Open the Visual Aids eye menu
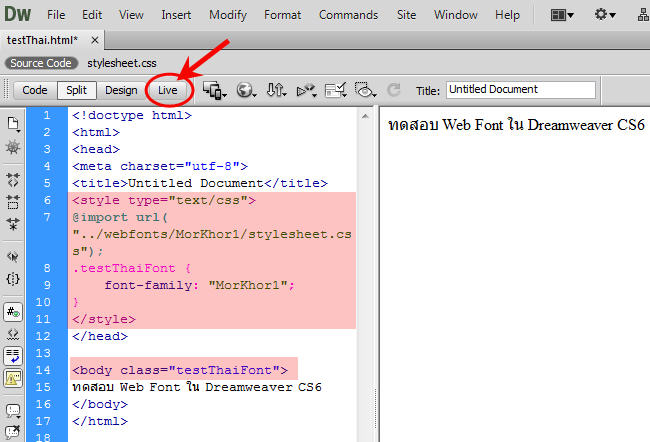Image resolution: width=650 pixels, height=442 pixels. 365,90
